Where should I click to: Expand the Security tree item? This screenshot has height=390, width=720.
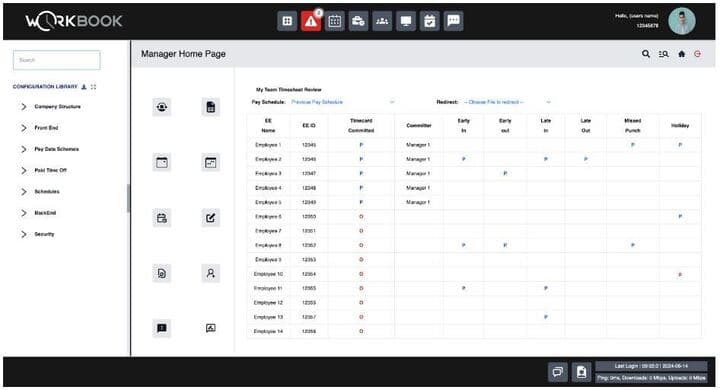coord(24,234)
